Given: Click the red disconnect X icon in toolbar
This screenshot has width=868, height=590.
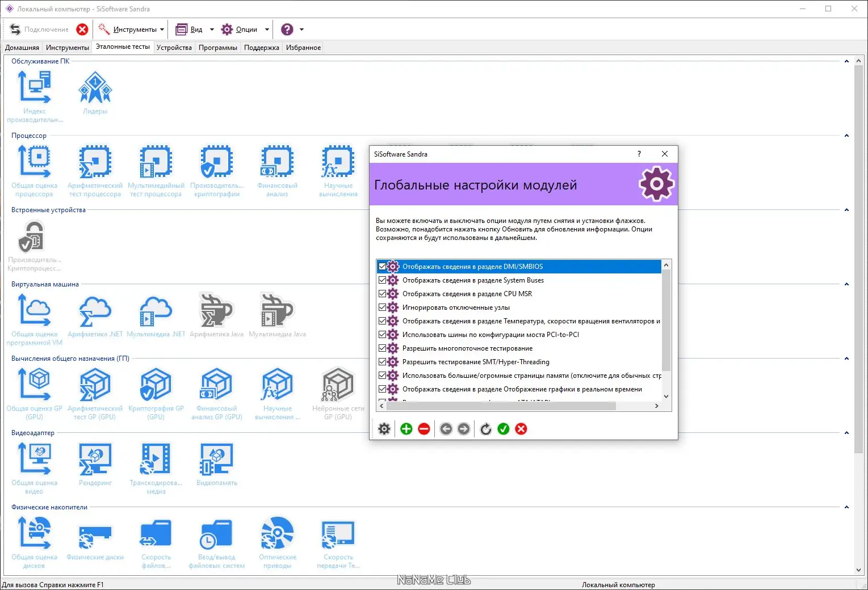Looking at the screenshot, I should (82, 29).
